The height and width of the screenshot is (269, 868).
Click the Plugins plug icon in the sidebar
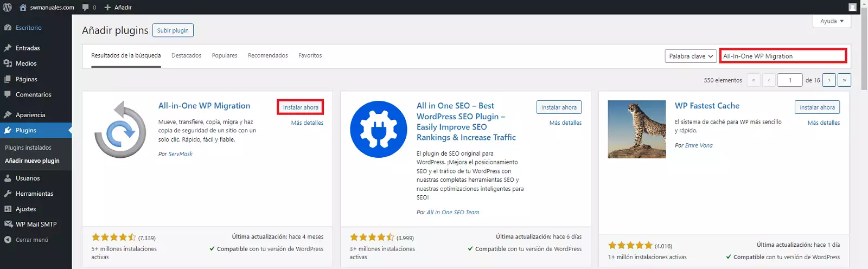click(8, 130)
